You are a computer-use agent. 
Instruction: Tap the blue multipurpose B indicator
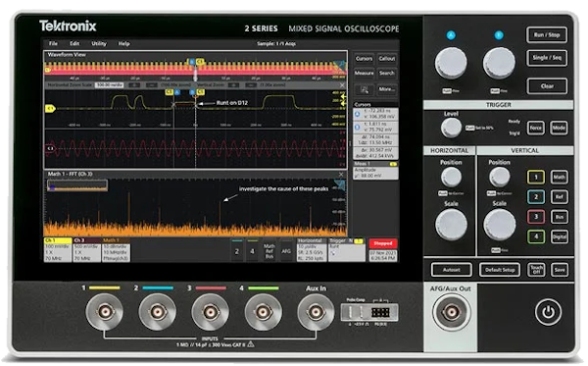pyautogui.click(x=499, y=35)
